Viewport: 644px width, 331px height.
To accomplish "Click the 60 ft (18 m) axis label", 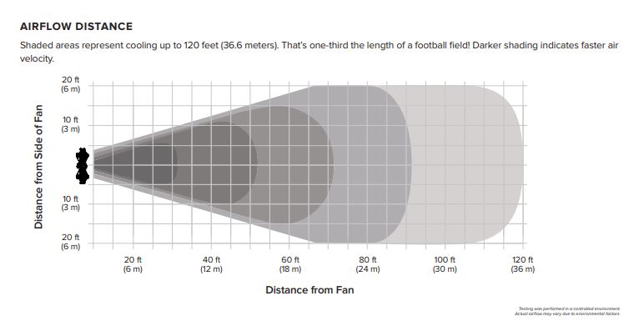I will click(x=290, y=264).
